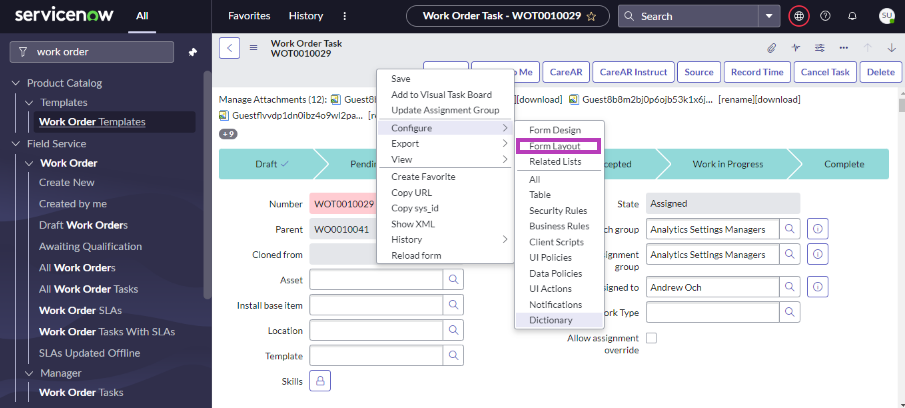Click the work order navigation filter field

92,52
